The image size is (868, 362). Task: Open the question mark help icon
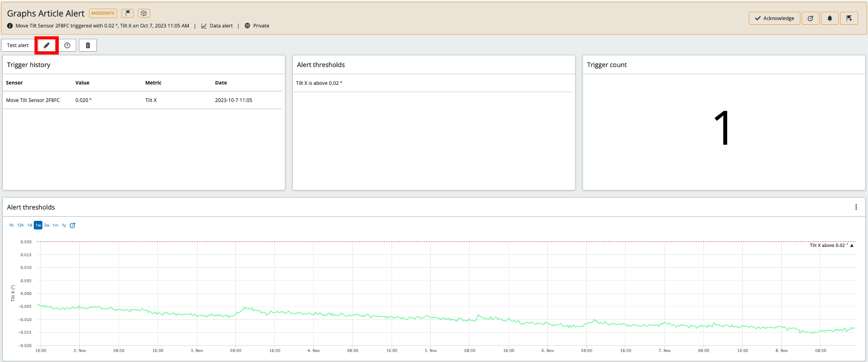coord(67,45)
